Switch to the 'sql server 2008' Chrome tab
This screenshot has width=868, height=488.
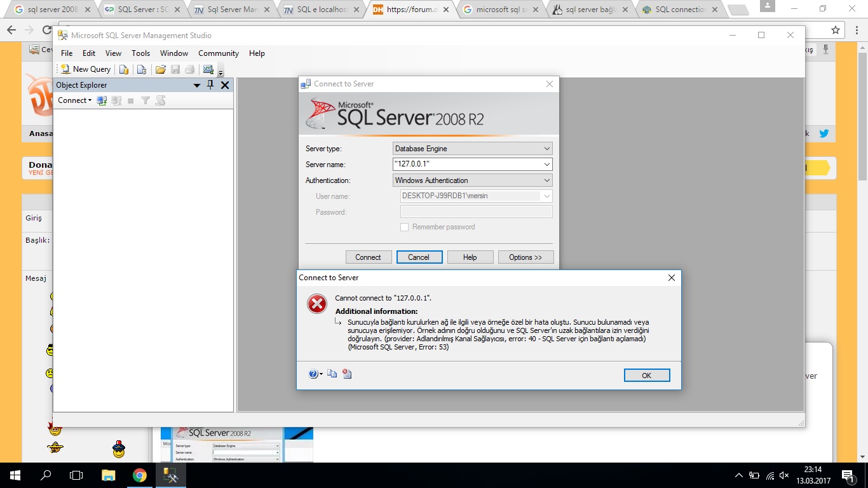(x=53, y=10)
